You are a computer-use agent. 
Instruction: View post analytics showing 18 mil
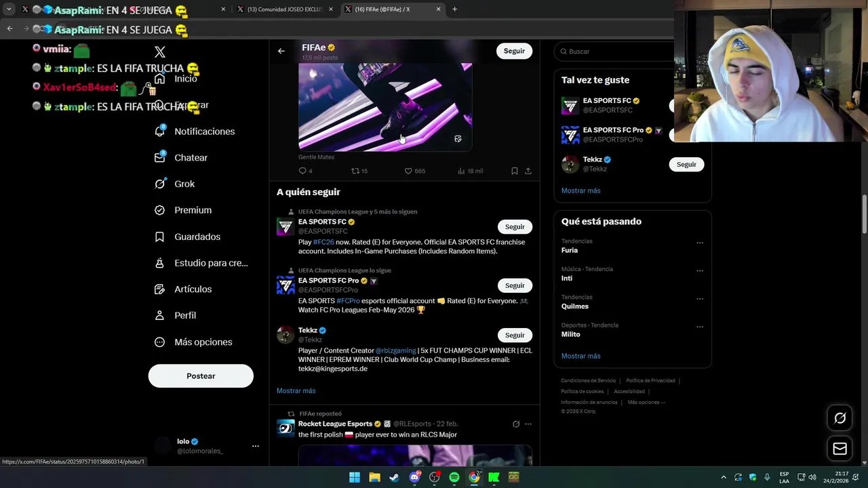pyautogui.click(x=470, y=171)
